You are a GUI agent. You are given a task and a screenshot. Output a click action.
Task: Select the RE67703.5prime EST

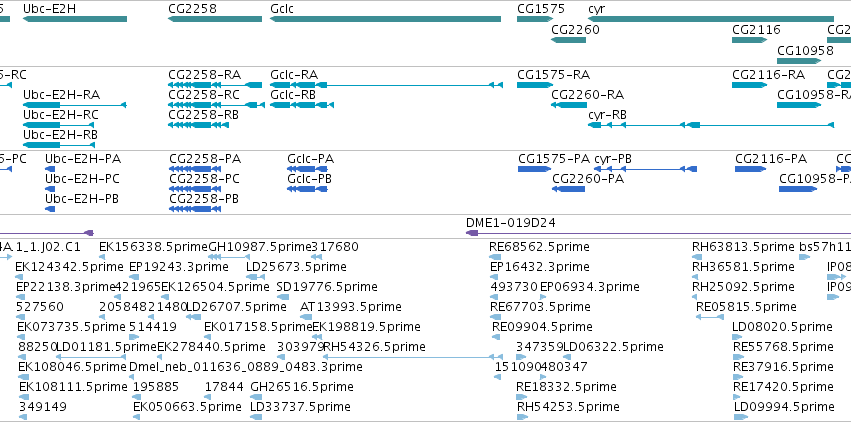click(x=494, y=317)
